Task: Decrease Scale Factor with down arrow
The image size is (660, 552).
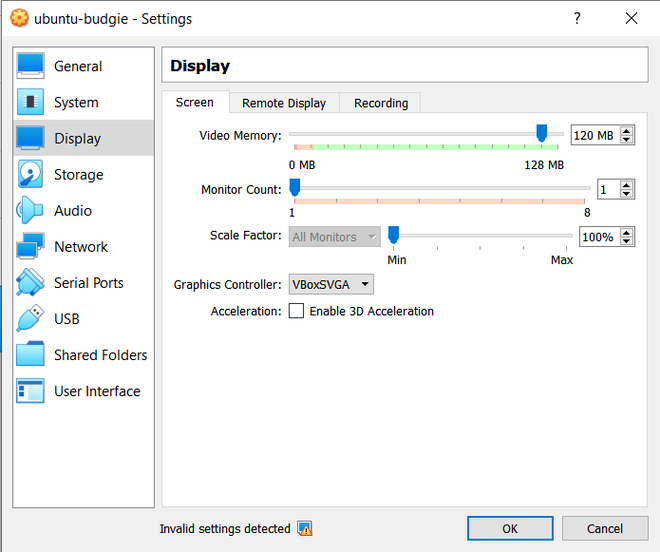Action: (626, 241)
